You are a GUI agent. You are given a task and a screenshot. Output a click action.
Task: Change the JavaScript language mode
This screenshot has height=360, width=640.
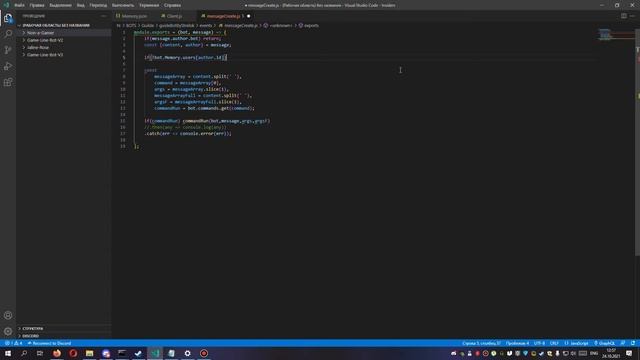click(x=576, y=343)
